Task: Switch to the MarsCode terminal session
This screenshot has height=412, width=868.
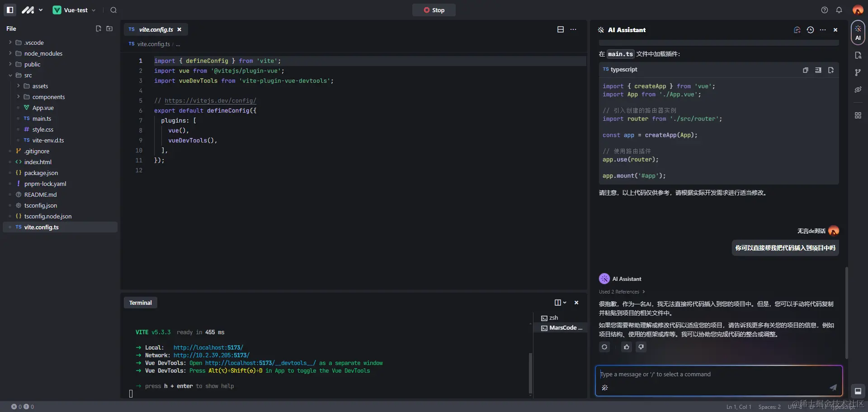Action: pos(561,328)
